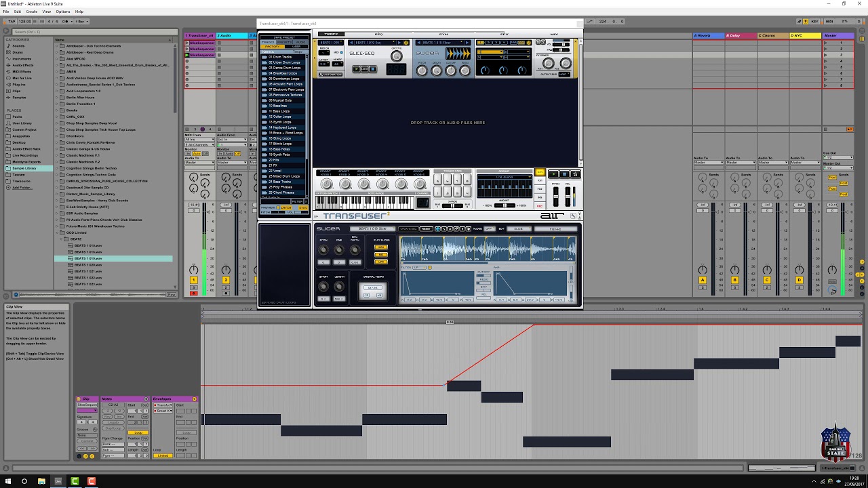The image size is (868, 488).
Task: Select Plug-ins category icon
Action: 9,84
